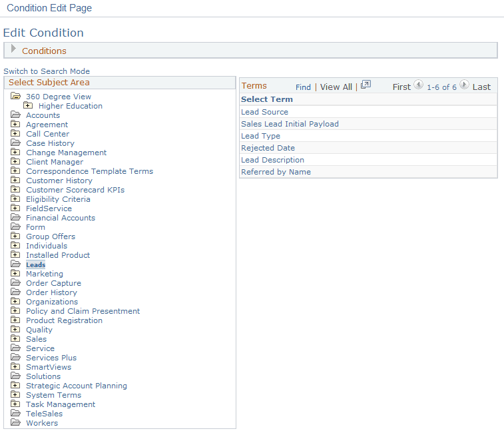
Task: Click the FieldService plus icon
Action: click(15, 208)
